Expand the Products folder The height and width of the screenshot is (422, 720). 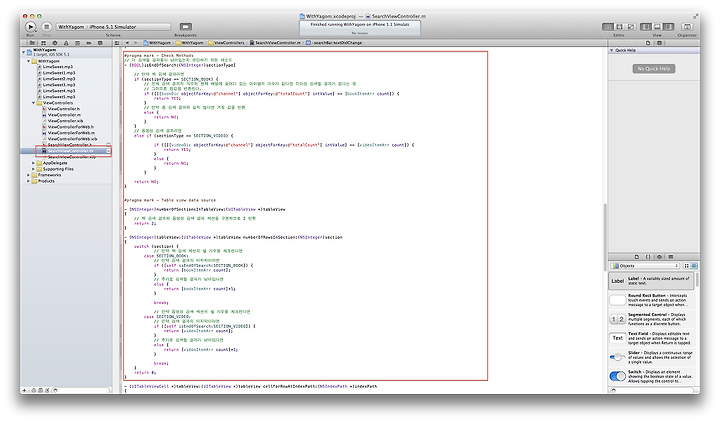(28, 181)
